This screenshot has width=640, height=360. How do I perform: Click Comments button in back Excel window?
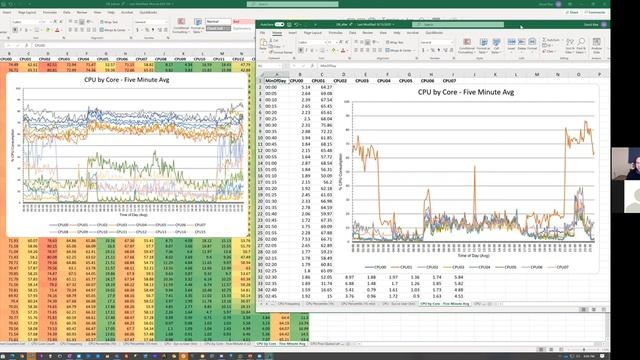(594, 12)
